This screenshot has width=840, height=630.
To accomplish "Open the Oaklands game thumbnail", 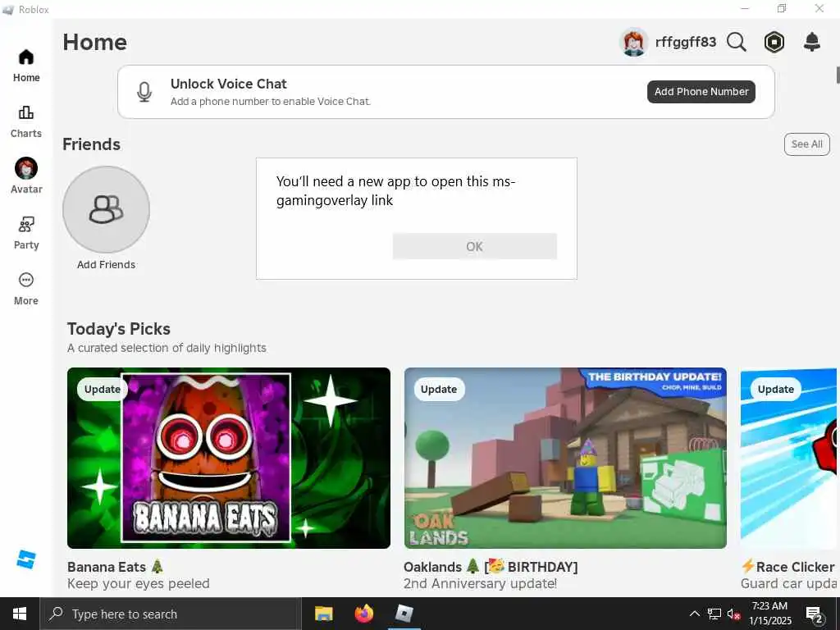I will tap(565, 458).
